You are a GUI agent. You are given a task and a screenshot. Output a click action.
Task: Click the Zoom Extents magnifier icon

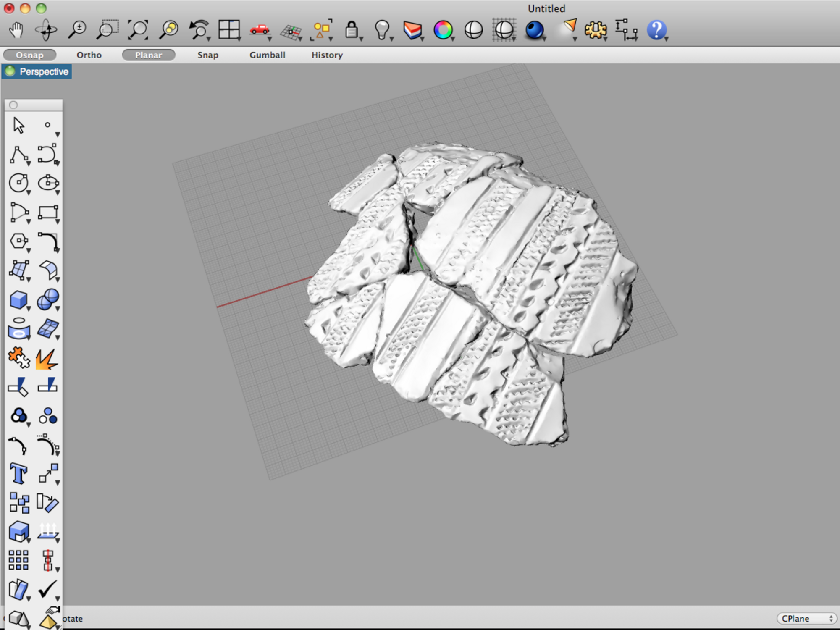coord(138,30)
